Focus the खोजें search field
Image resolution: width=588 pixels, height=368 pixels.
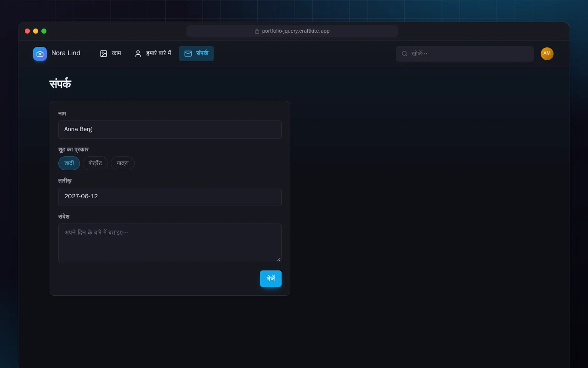(x=465, y=54)
